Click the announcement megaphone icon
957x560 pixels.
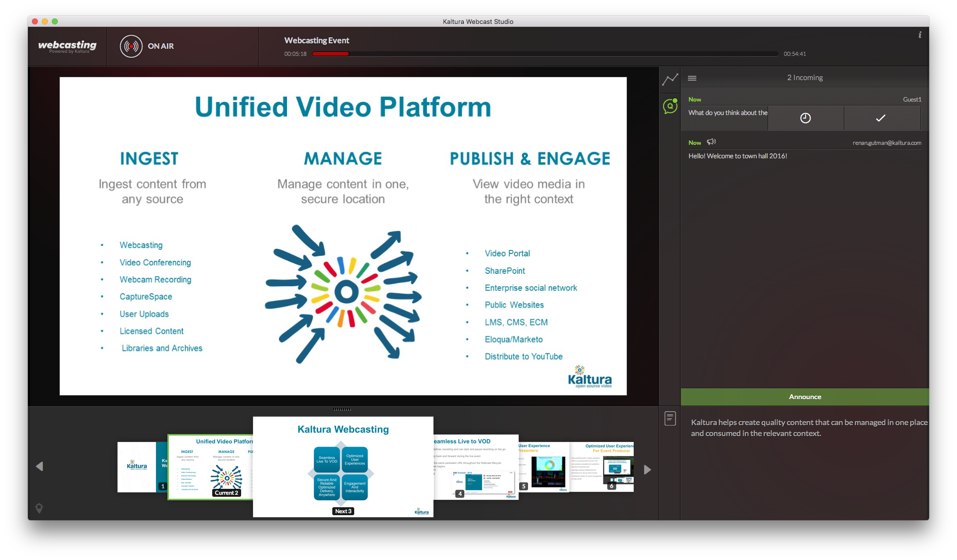pos(711,142)
